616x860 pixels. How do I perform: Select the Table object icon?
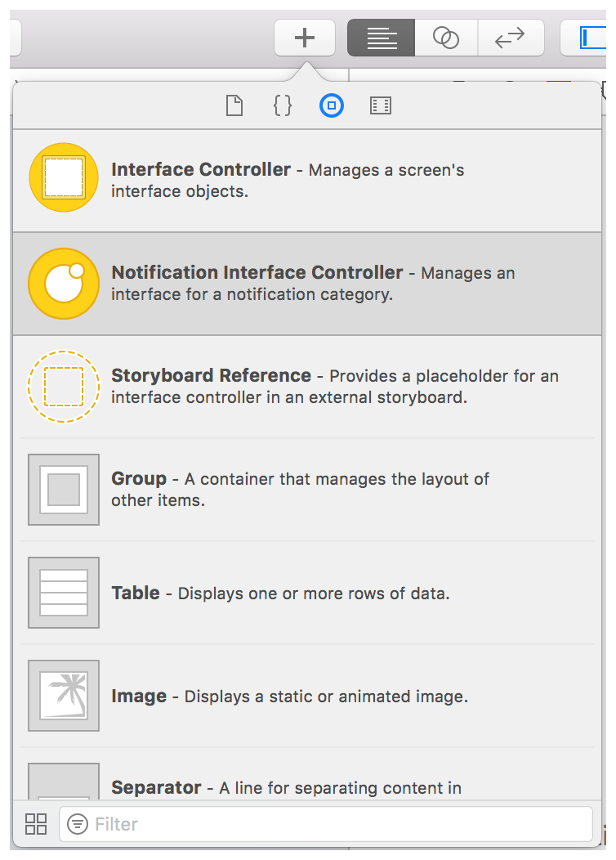64,593
